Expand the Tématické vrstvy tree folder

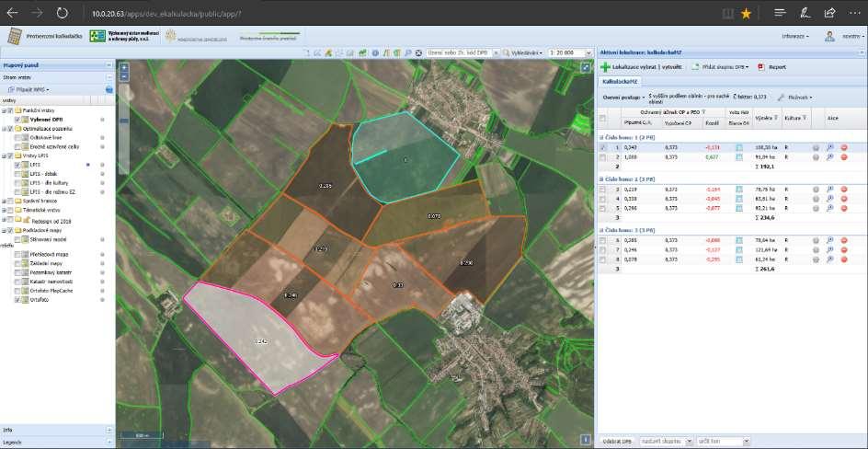(4, 211)
